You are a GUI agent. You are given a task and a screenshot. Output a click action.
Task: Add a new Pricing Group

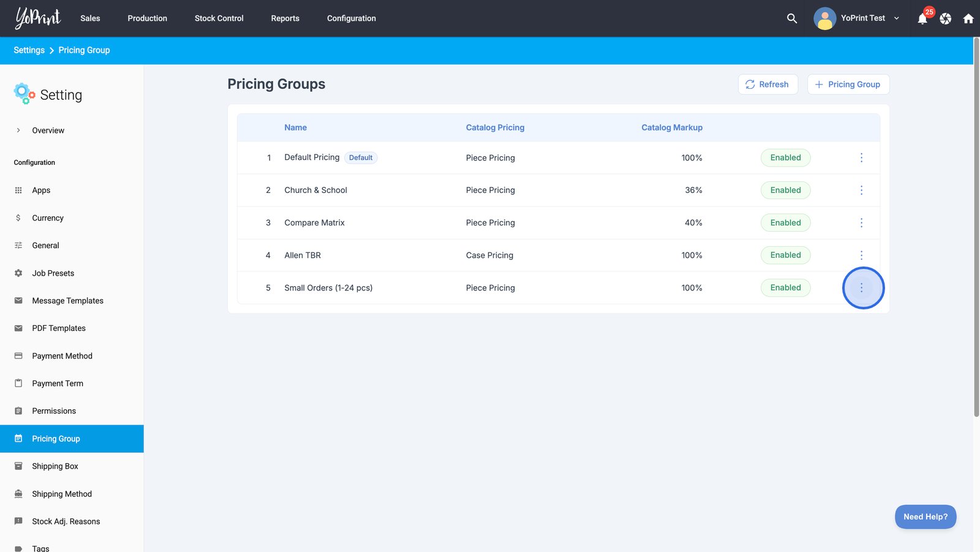click(848, 85)
